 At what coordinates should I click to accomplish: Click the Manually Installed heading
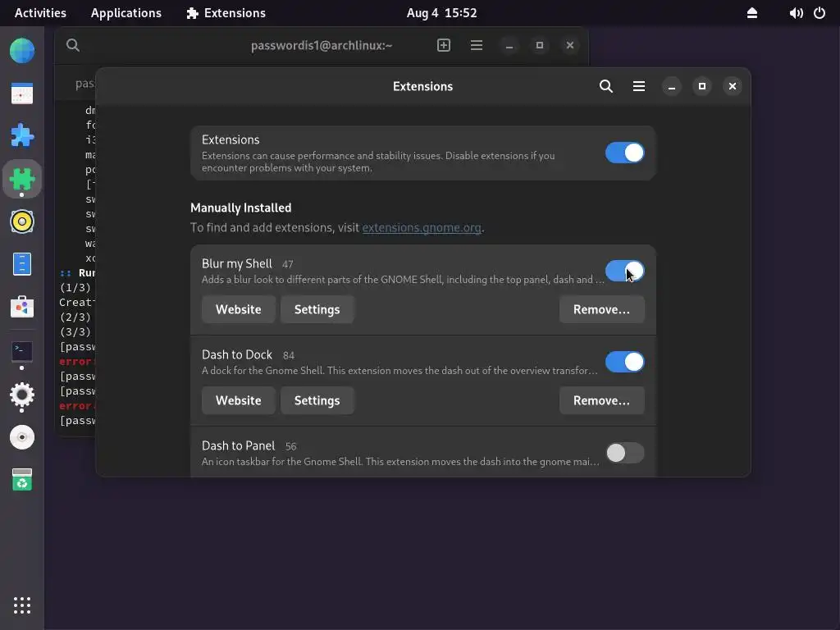240,208
